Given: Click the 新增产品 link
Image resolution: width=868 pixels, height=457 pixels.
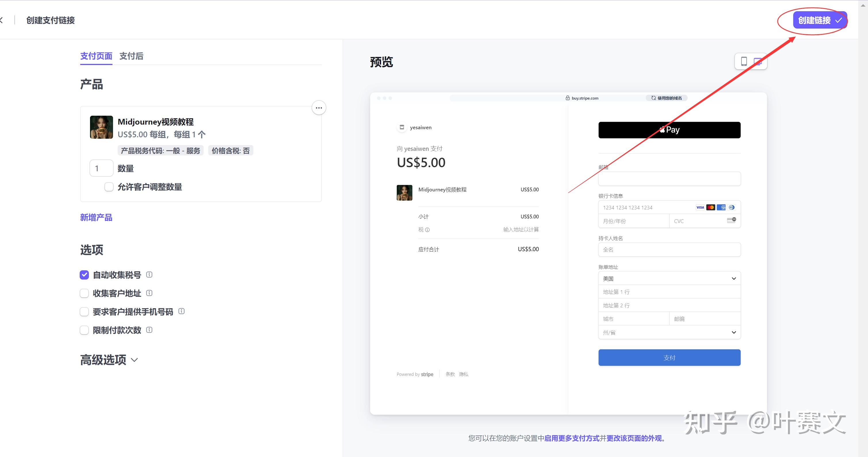Looking at the screenshot, I should coord(96,218).
